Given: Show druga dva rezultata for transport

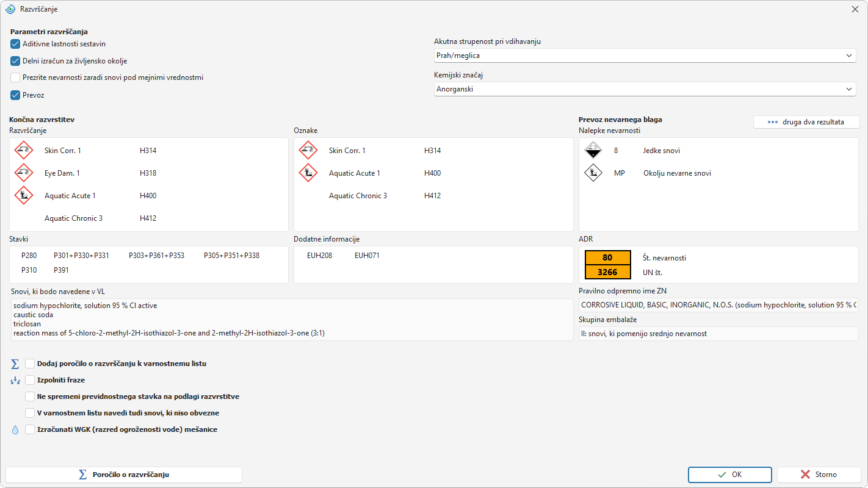Looking at the screenshot, I should [x=806, y=122].
